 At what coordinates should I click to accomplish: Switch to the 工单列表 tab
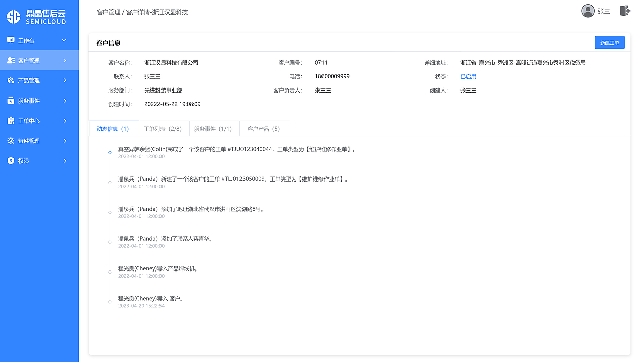(164, 128)
